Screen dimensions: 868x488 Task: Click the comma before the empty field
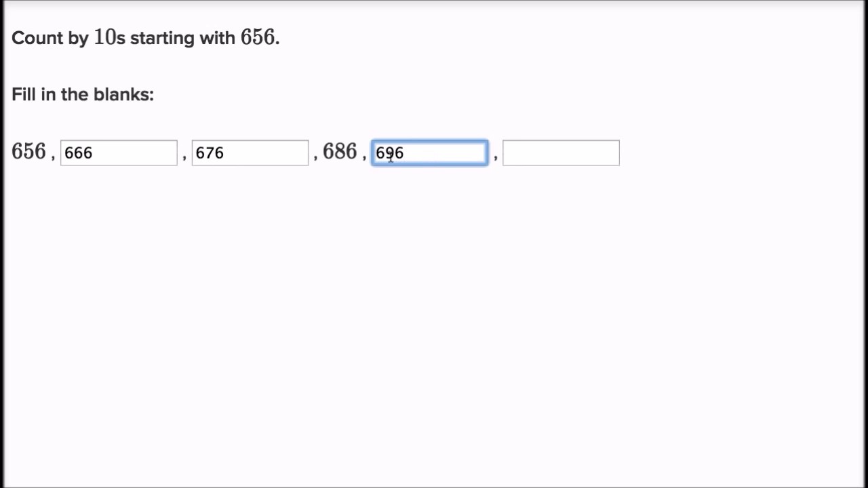(x=496, y=157)
